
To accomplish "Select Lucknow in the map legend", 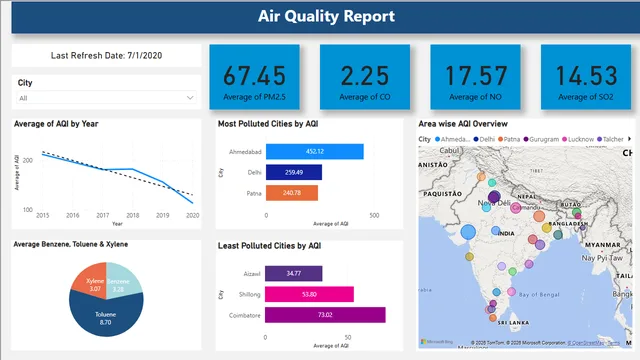I will [578, 139].
